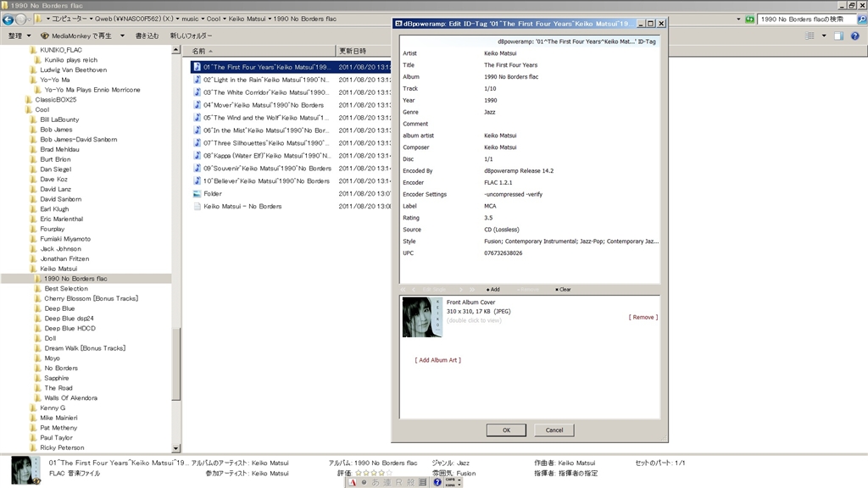Click Clear in the tag toolbar
This screenshot has width=868, height=488.
[x=563, y=290]
